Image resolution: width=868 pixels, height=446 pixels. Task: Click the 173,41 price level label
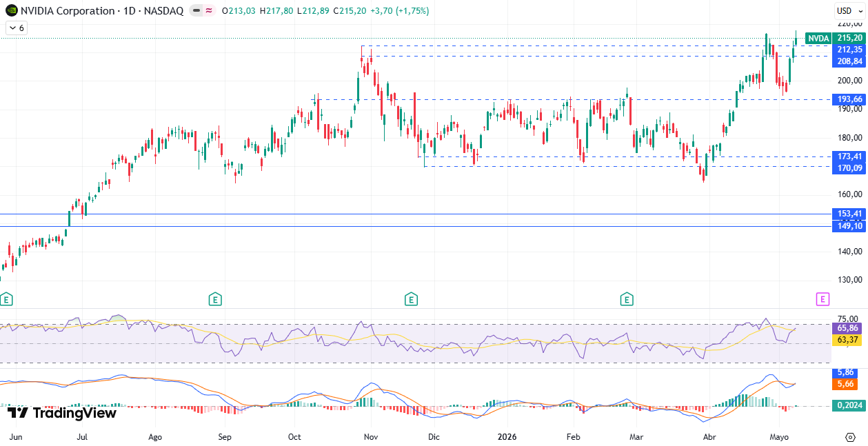[x=849, y=156]
